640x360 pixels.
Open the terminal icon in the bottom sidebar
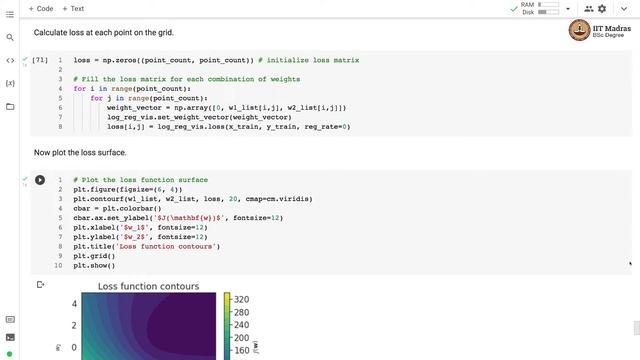(10, 337)
